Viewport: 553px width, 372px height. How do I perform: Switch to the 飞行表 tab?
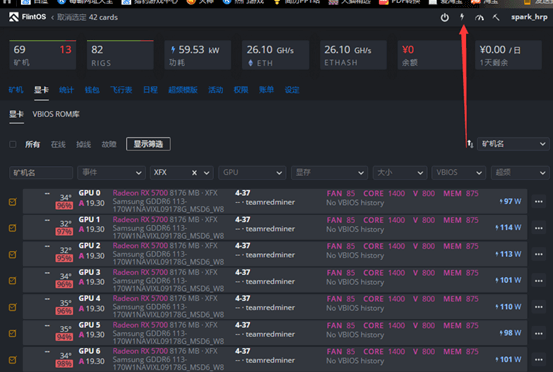(x=121, y=90)
